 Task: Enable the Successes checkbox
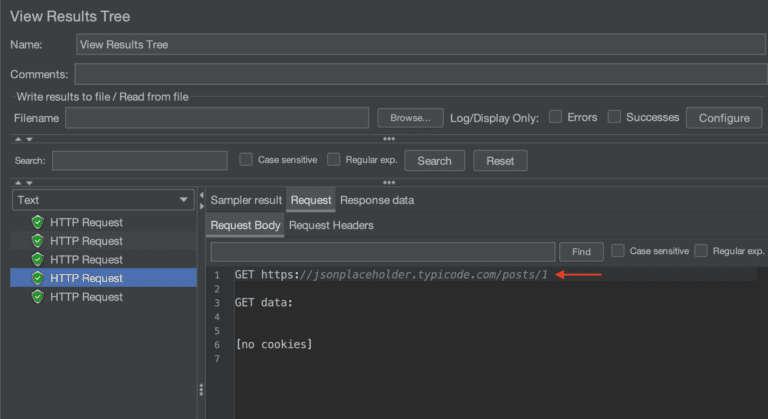(x=614, y=117)
